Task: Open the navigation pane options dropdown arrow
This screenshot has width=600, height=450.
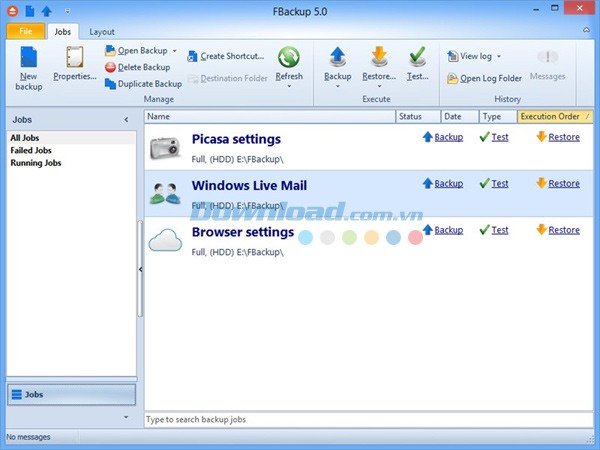Action: coord(126,417)
